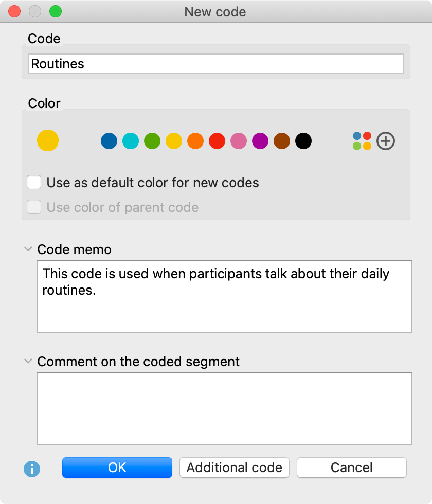Image resolution: width=432 pixels, height=504 pixels.
Task: Select the orange color swatch
Action: point(195,141)
